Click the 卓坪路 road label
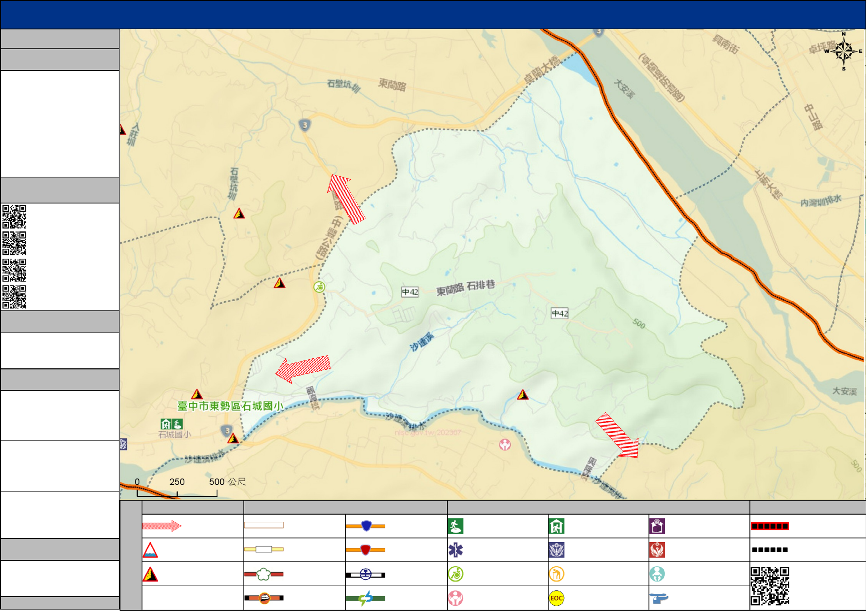 (823, 48)
